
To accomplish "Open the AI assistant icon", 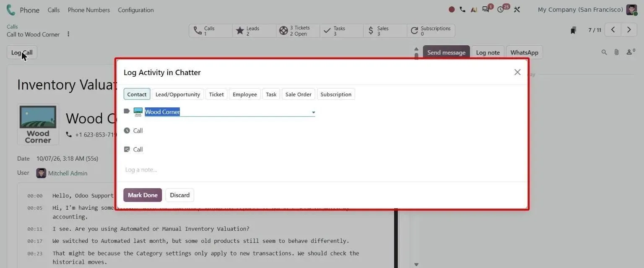I will 474,9.
